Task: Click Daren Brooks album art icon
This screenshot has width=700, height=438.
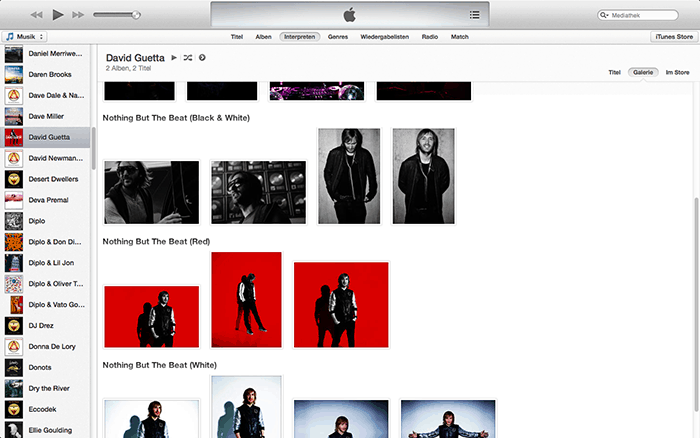Action: [14, 75]
